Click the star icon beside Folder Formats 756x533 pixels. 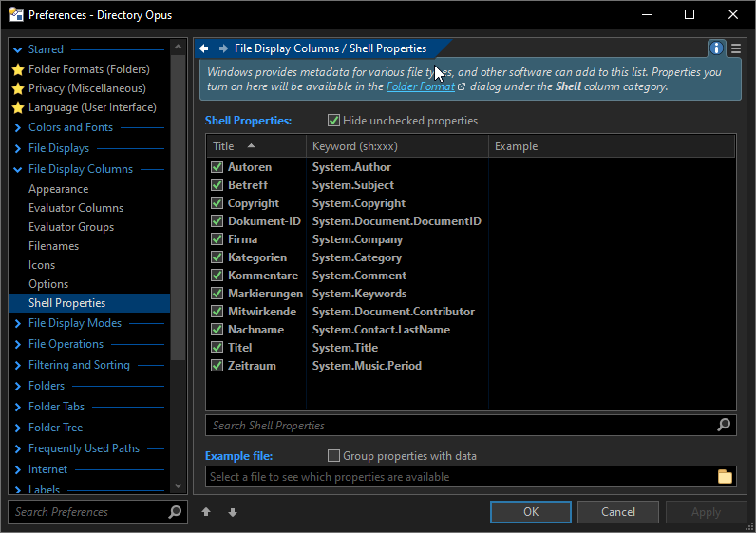pos(18,69)
